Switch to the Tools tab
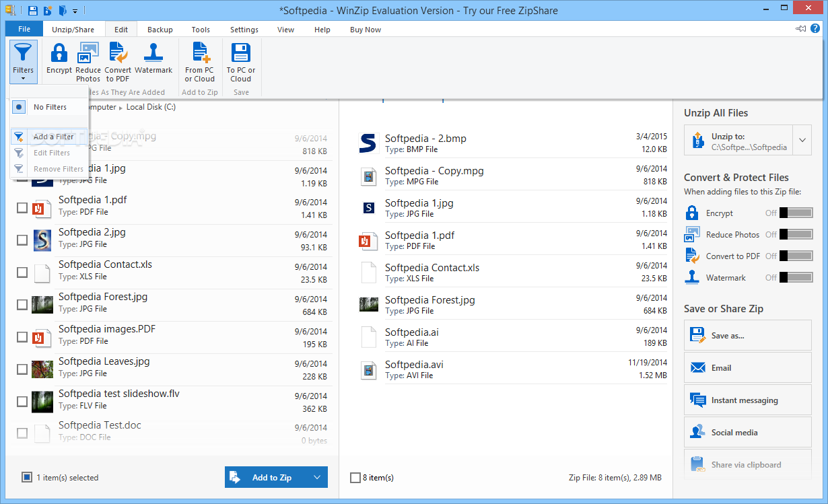 201,30
